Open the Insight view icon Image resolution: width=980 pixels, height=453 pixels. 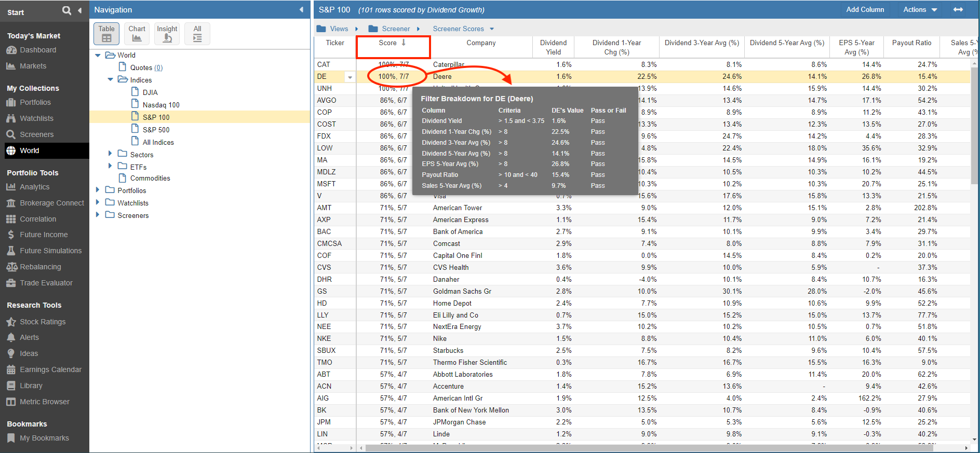coord(167,33)
